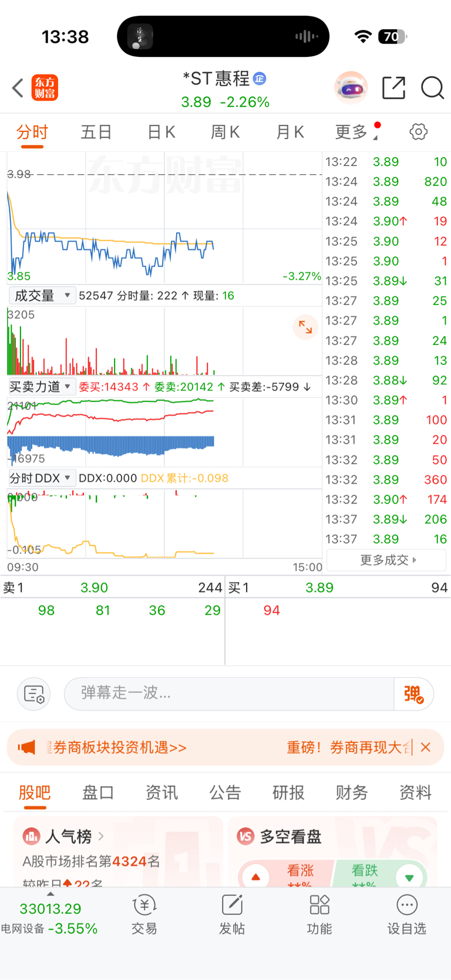Open chart settings gear icon

pyautogui.click(x=419, y=131)
